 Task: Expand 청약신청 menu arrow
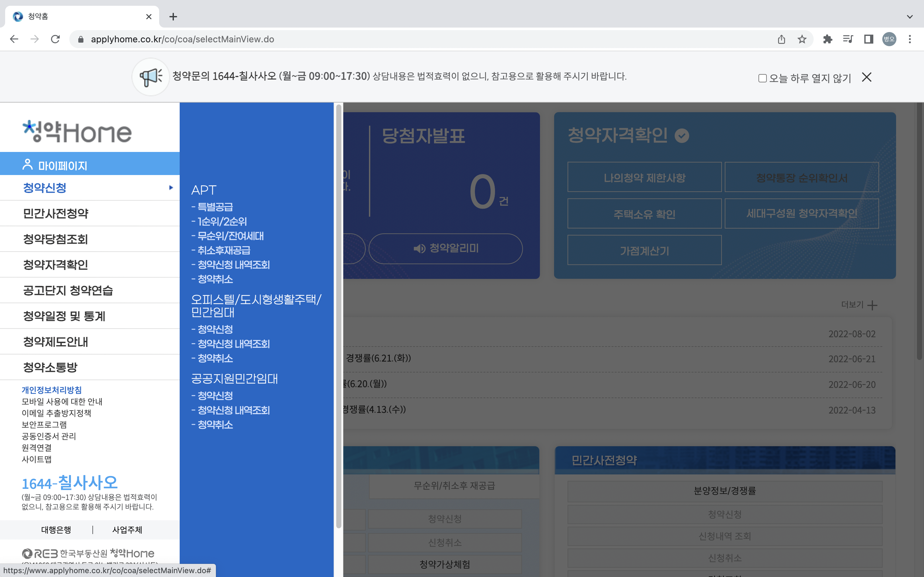coord(171,188)
